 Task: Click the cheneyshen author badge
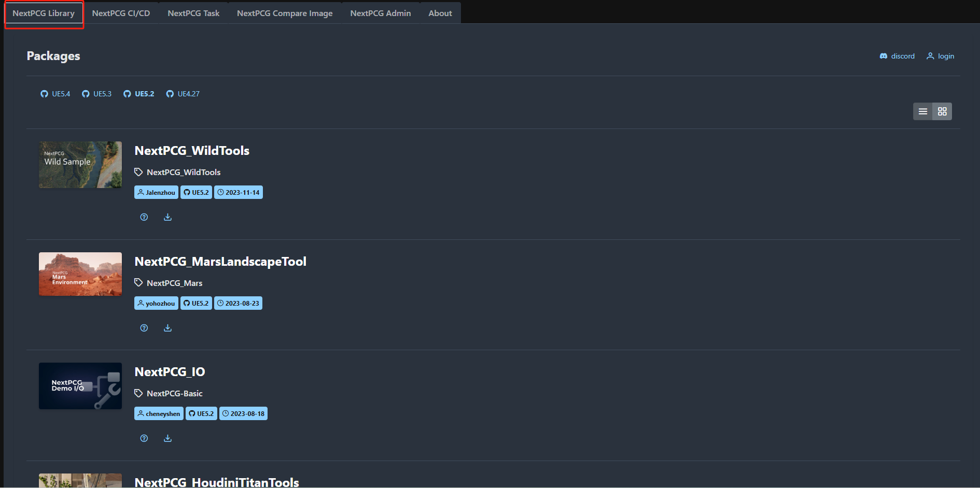pos(159,413)
